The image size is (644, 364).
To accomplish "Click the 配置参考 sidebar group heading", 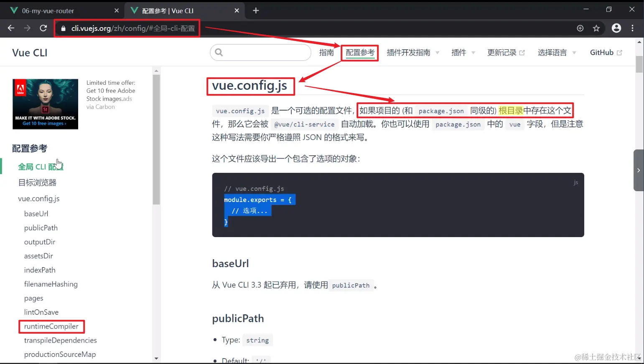I will [x=30, y=149].
